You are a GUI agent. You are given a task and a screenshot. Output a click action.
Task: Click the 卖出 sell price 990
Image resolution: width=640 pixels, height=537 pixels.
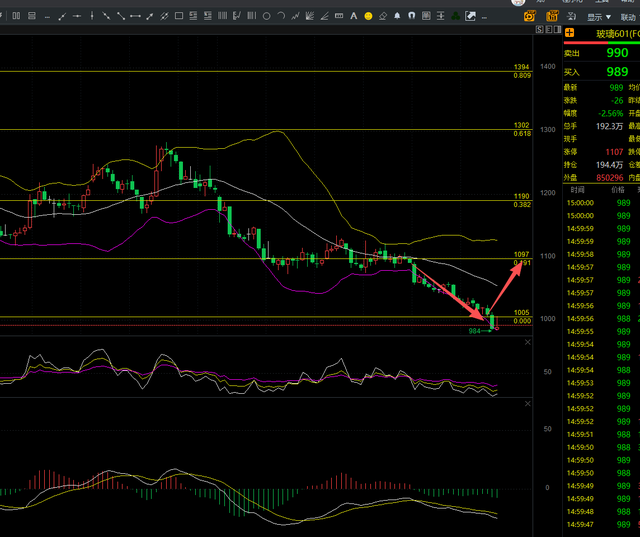click(617, 52)
